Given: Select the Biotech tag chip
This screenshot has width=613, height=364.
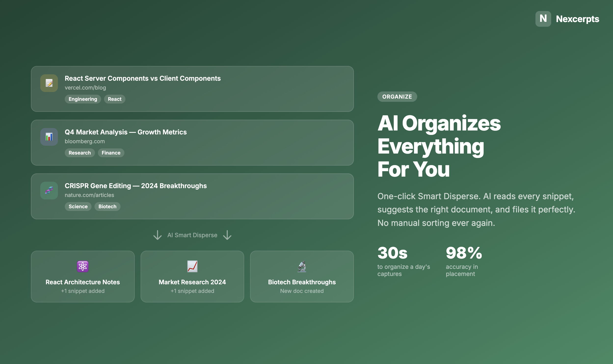Looking at the screenshot, I should pyautogui.click(x=107, y=207).
